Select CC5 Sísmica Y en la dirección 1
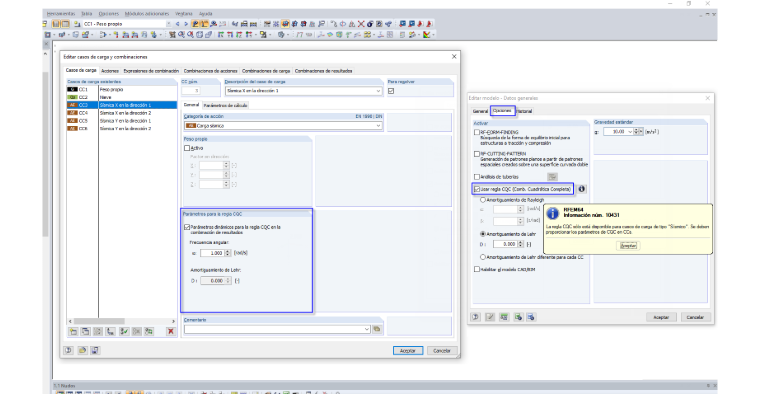The height and width of the screenshot is (394, 760). [121, 121]
